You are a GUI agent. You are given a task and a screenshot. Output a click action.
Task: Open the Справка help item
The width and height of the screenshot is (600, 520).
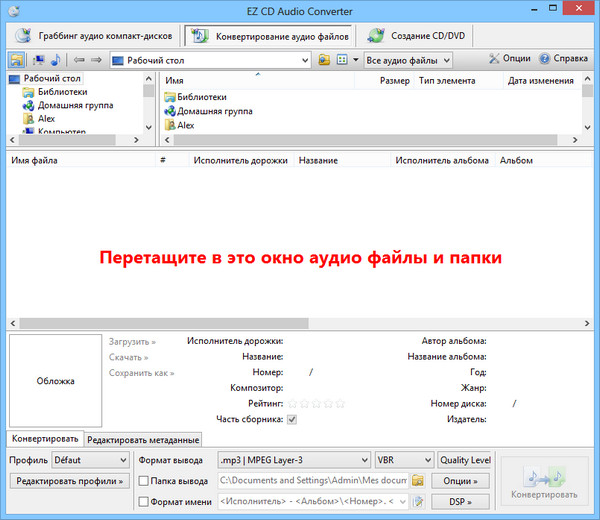[563, 59]
